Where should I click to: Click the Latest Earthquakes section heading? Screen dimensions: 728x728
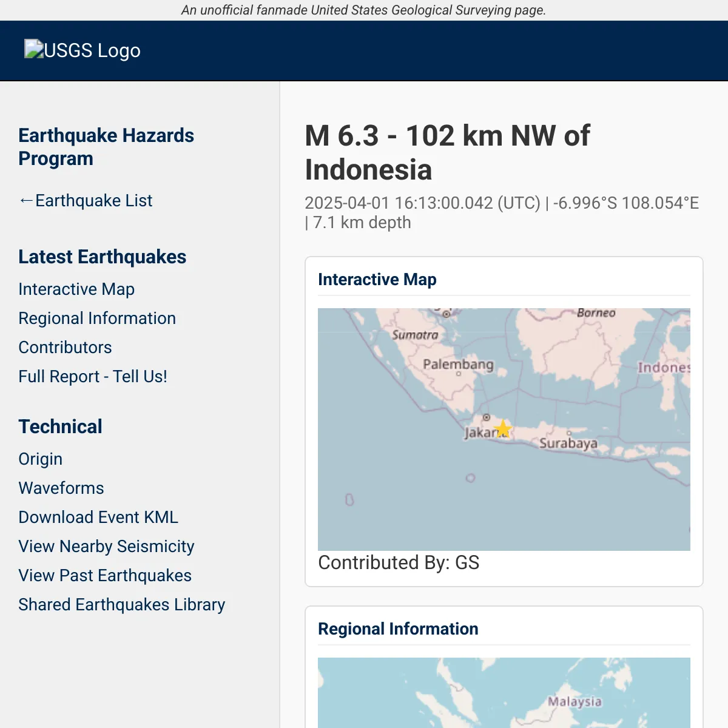click(103, 257)
